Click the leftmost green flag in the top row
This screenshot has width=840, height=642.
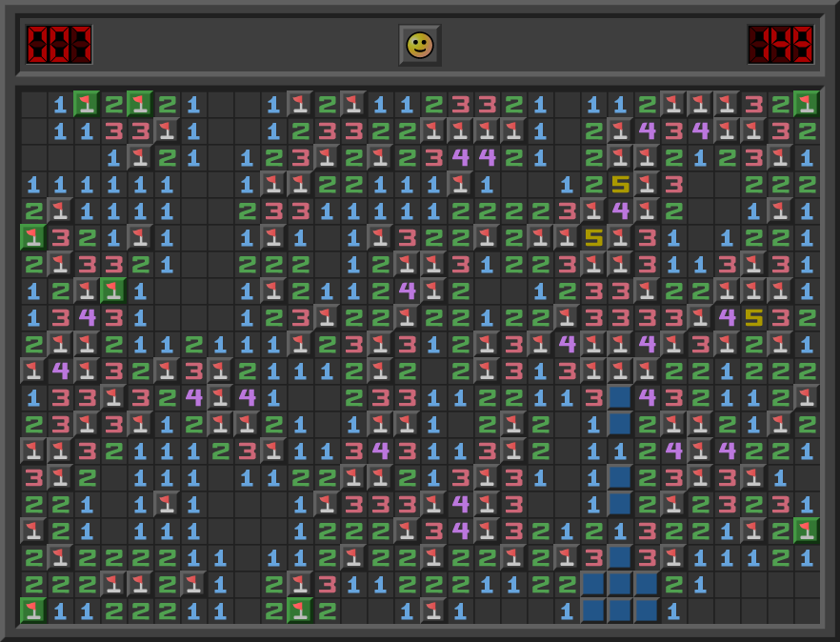click(87, 104)
